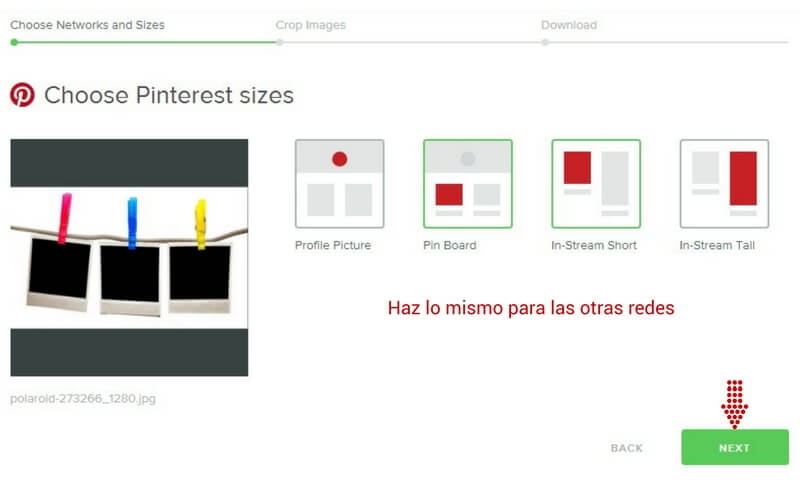Viewport: 800px width, 500px height.
Task: Click the In-Stream Tall label text
Action: point(717,245)
